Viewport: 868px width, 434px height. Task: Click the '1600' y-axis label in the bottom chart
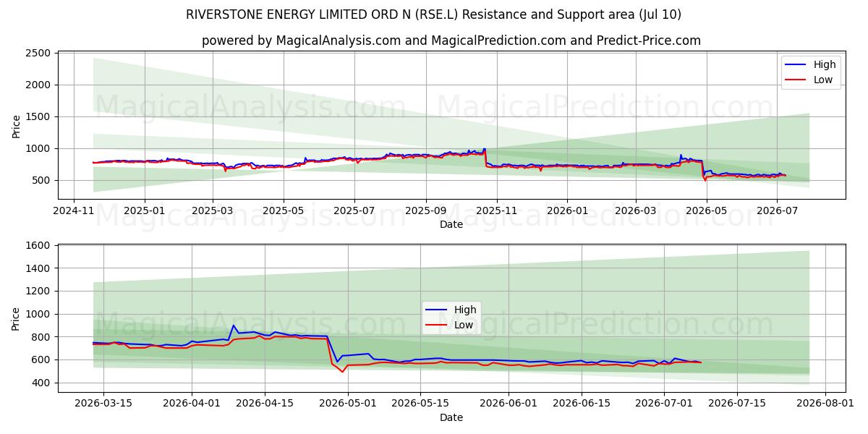(x=38, y=246)
